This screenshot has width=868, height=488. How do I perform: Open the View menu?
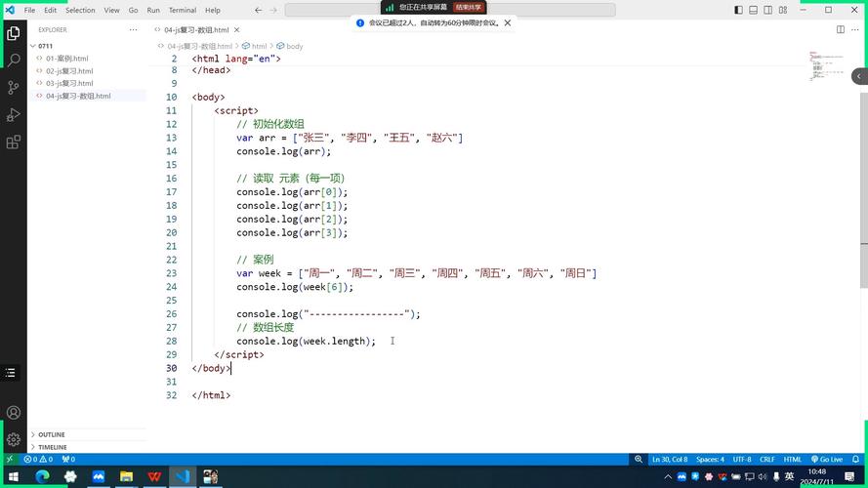[111, 10]
